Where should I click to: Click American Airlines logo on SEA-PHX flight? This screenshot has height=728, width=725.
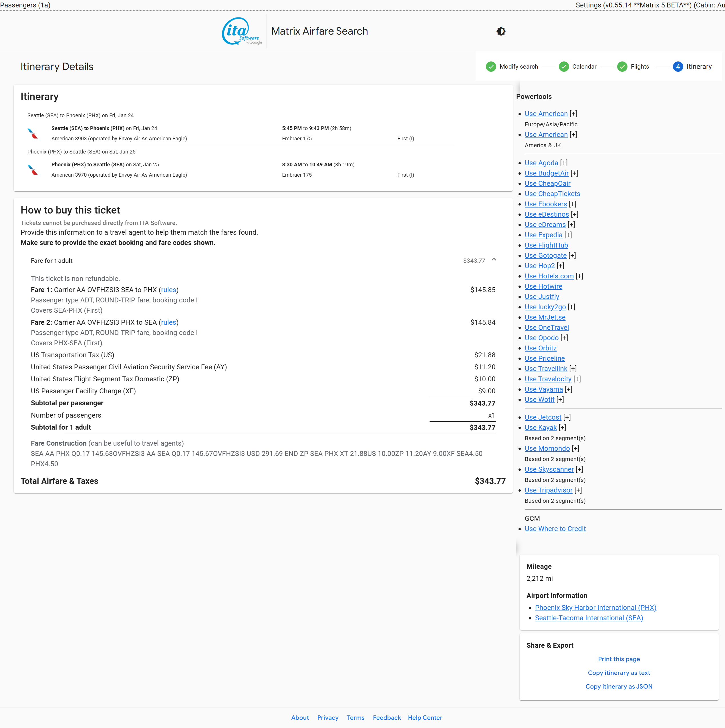tap(33, 133)
